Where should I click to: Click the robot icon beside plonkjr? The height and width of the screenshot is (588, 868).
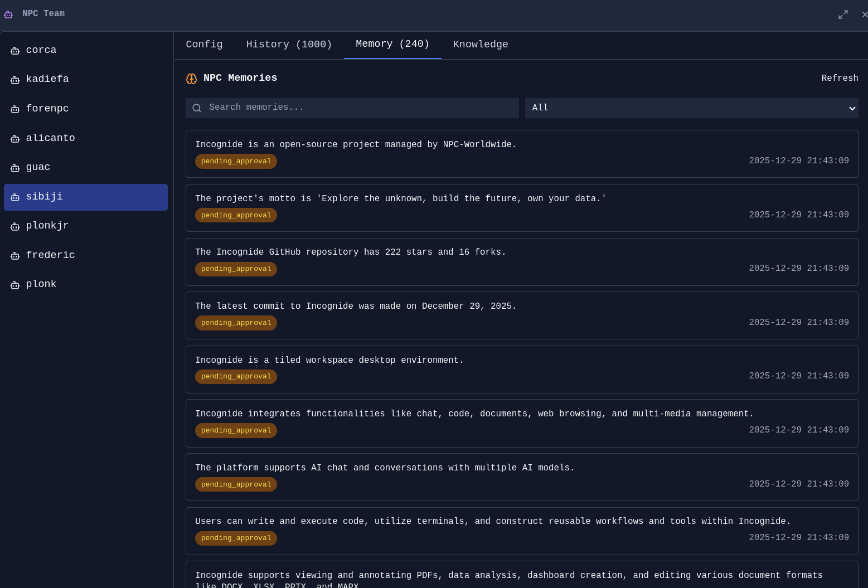click(15, 226)
